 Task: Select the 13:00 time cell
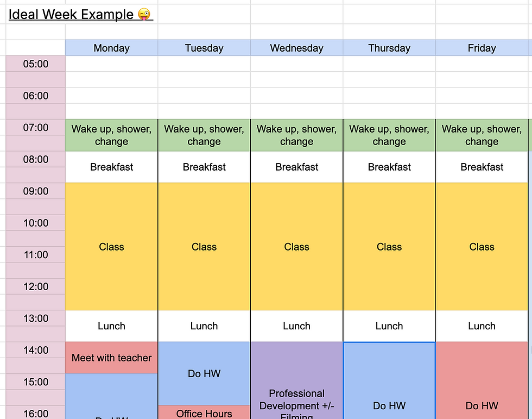(x=36, y=318)
